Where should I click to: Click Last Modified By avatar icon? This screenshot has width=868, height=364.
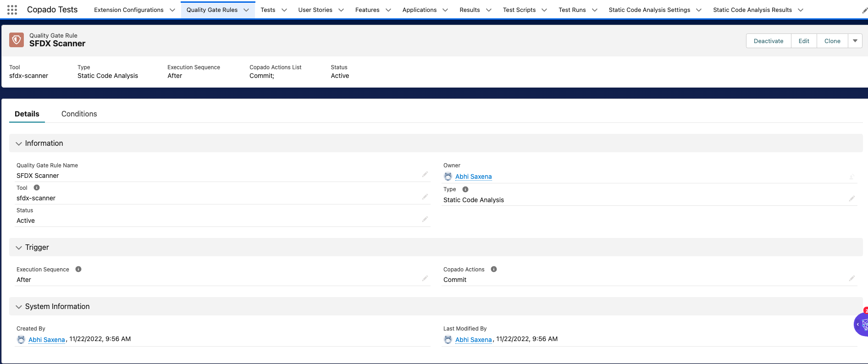[448, 340]
